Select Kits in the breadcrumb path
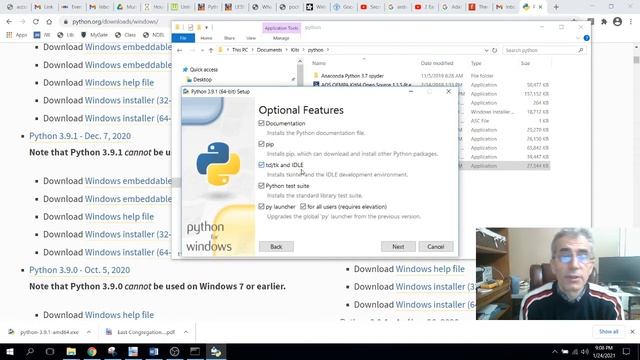The width and height of the screenshot is (640, 360). click(295, 50)
